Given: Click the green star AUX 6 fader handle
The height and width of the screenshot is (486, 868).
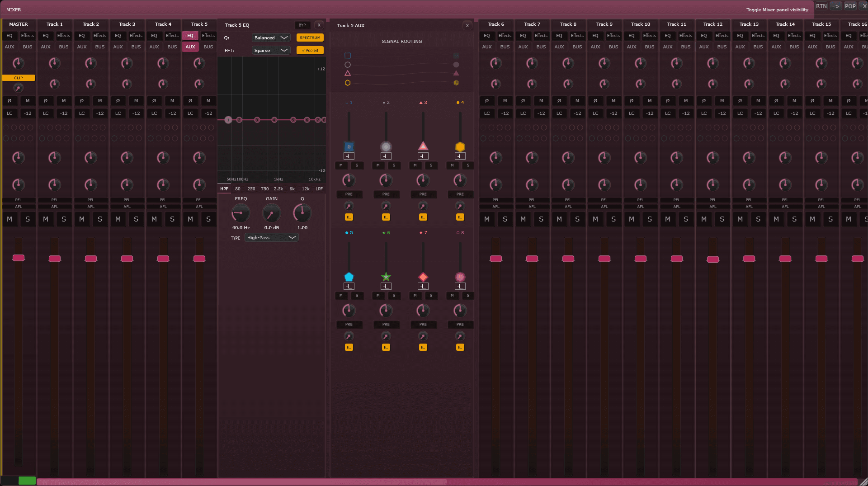Looking at the screenshot, I should (386, 277).
